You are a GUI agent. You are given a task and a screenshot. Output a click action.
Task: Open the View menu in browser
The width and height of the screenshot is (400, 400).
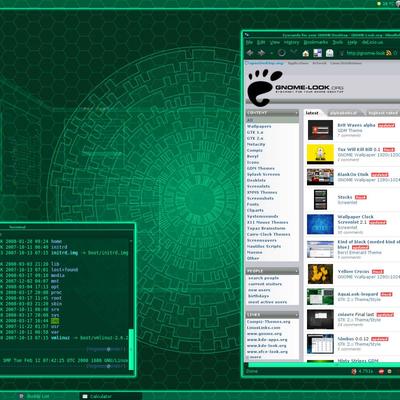[x=275, y=42]
